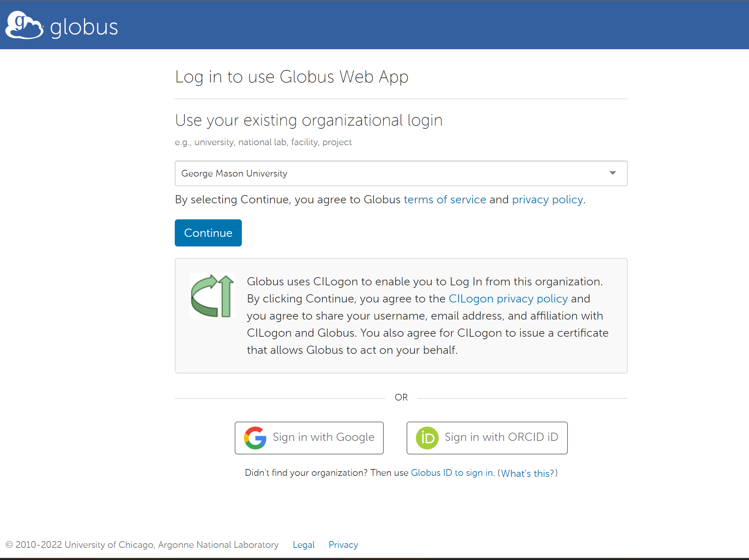Open the What's this? link
This screenshot has height=560, width=749.
click(528, 473)
